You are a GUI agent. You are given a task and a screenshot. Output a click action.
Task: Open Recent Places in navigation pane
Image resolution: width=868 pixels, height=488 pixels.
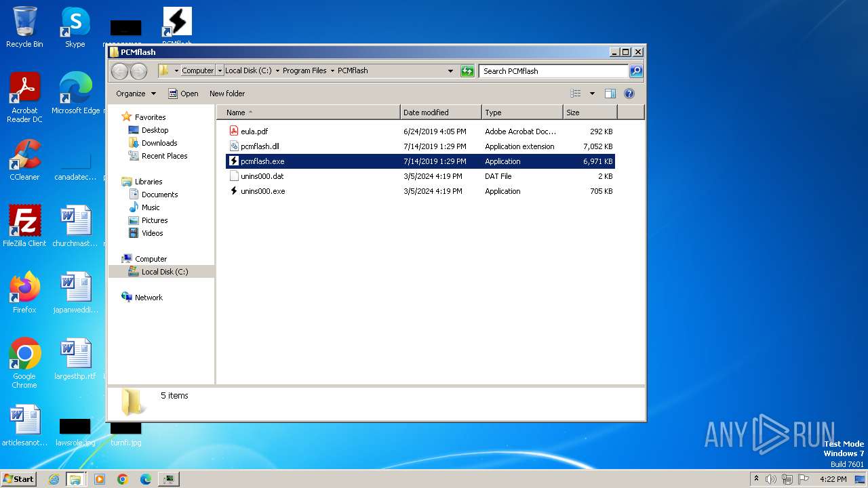(x=164, y=156)
